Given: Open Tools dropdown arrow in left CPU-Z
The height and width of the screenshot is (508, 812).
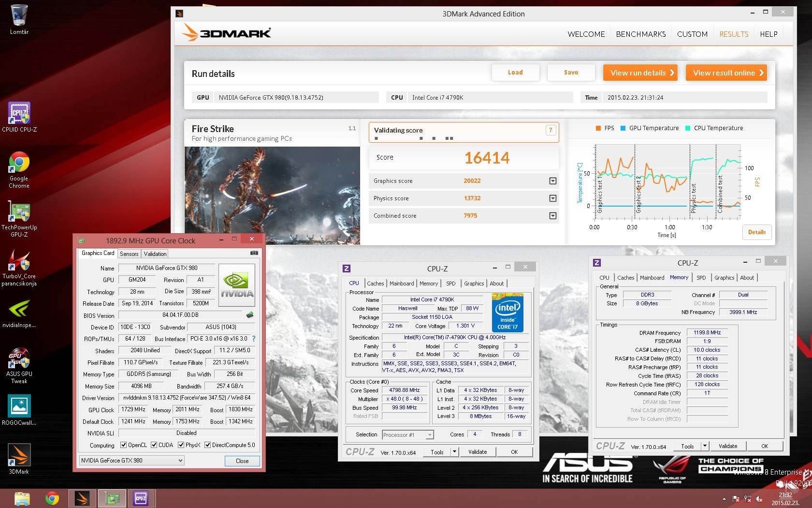Looking at the screenshot, I should tap(454, 452).
